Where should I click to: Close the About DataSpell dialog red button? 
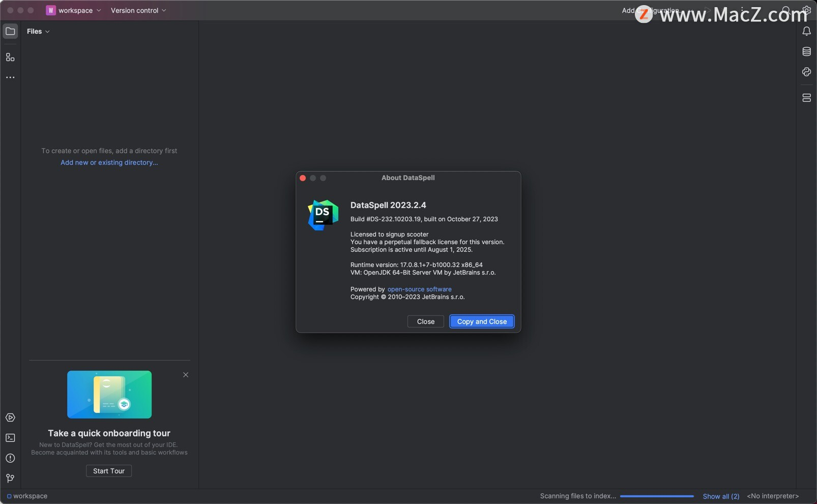(303, 178)
